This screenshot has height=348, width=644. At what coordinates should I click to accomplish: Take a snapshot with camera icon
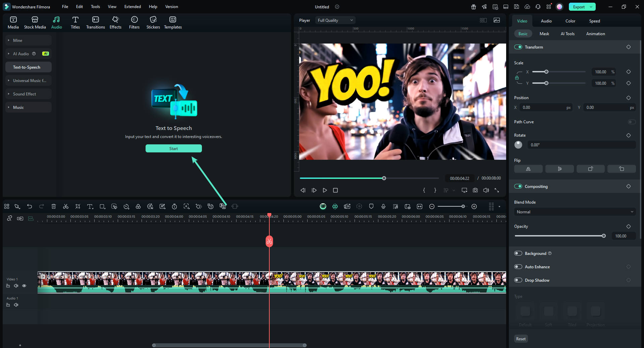(x=475, y=190)
